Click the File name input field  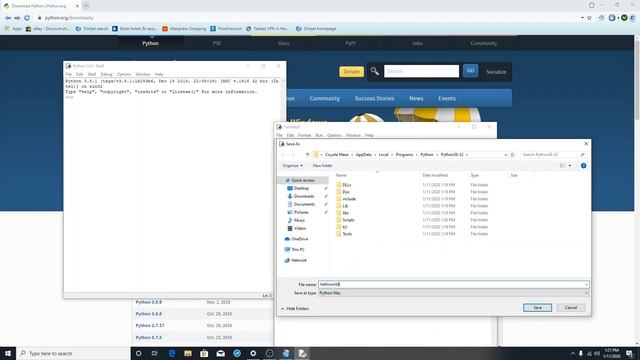[x=453, y=284]
